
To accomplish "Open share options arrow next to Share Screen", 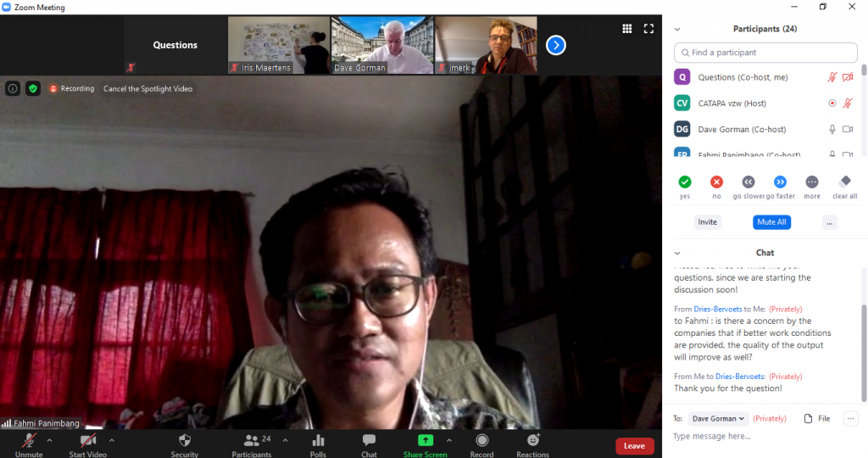I will [449, 441].
